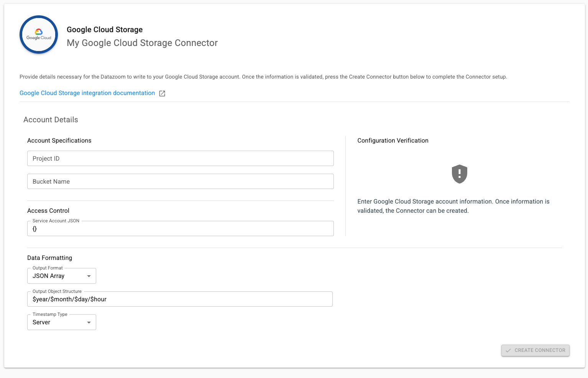The height and width of the screenshot is (378, 588).
Task: Click the Google Cloud Storage title
Action: pos(105,30)
